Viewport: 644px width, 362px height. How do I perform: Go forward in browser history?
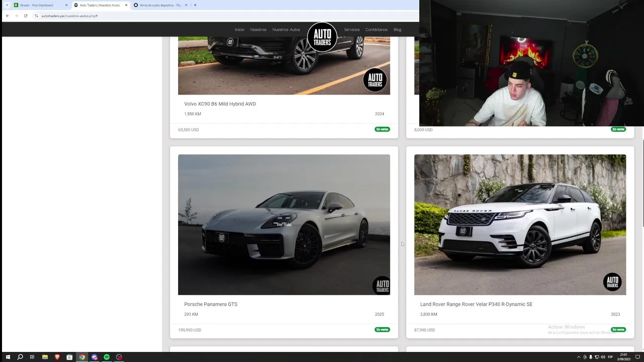pyautogui.click(x=17, y=16)
